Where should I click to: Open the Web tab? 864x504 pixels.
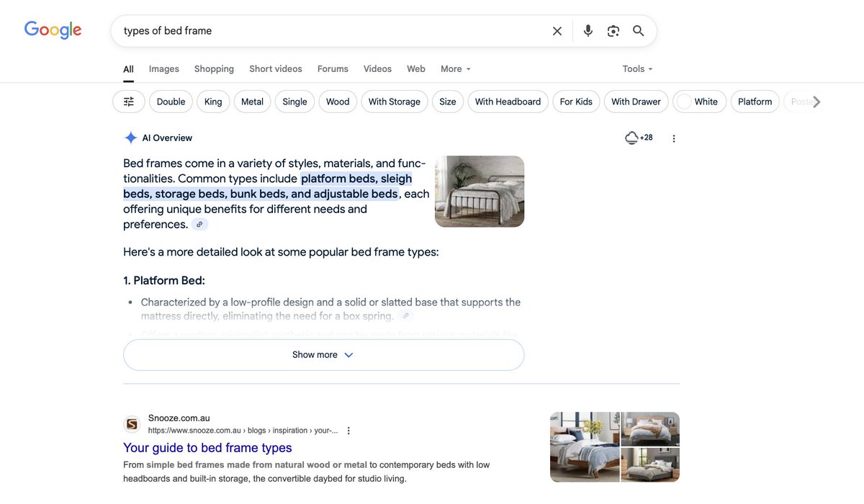click(416, 69)
